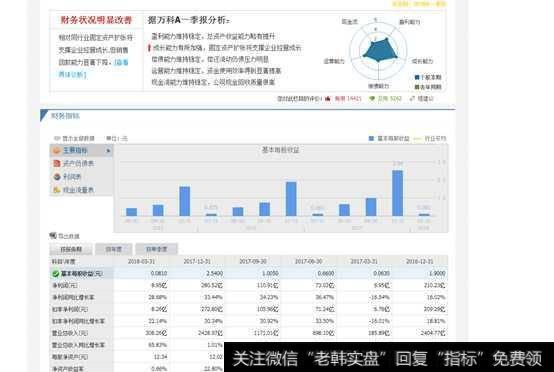Toggle the 显示全部数据 eye icon
This screenshot has width=554, height=372.
pyautogui.click(x=57, y=138)
